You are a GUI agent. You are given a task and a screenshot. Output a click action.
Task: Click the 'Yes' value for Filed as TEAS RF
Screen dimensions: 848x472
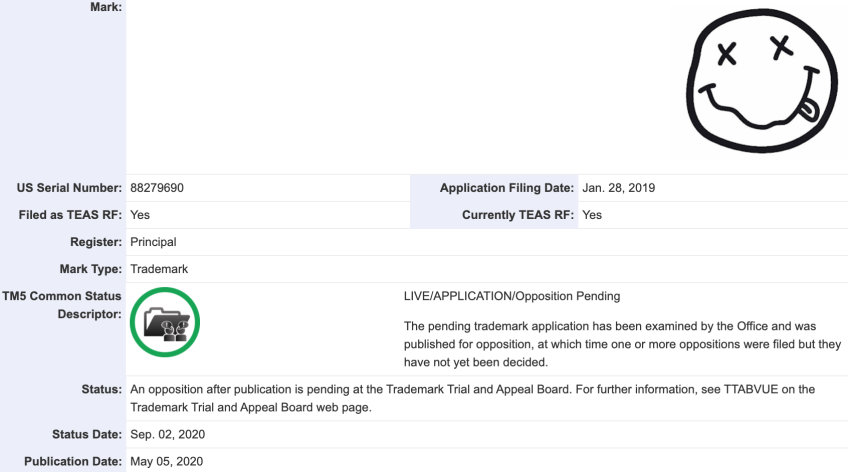[x=140, y=215]
